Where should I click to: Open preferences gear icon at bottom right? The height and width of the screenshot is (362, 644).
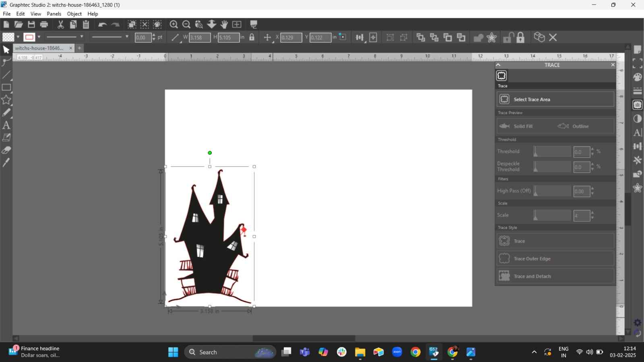(x=638, y=323)
